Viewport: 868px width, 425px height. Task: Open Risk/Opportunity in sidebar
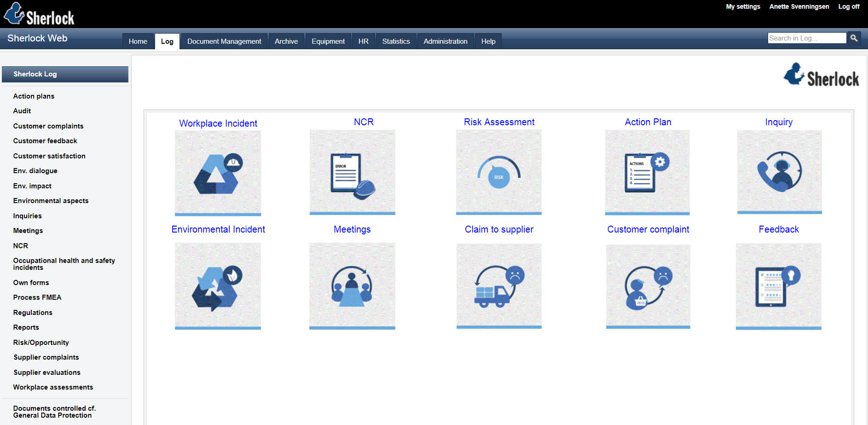coord(41,343)
